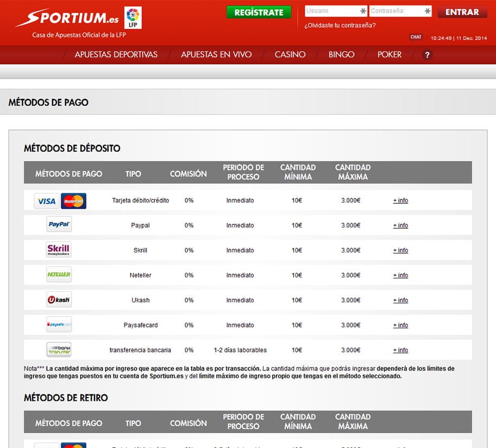Click the MasterCard logo in deposit table
This screenshot has height=448, width=496.
point(73,201)
